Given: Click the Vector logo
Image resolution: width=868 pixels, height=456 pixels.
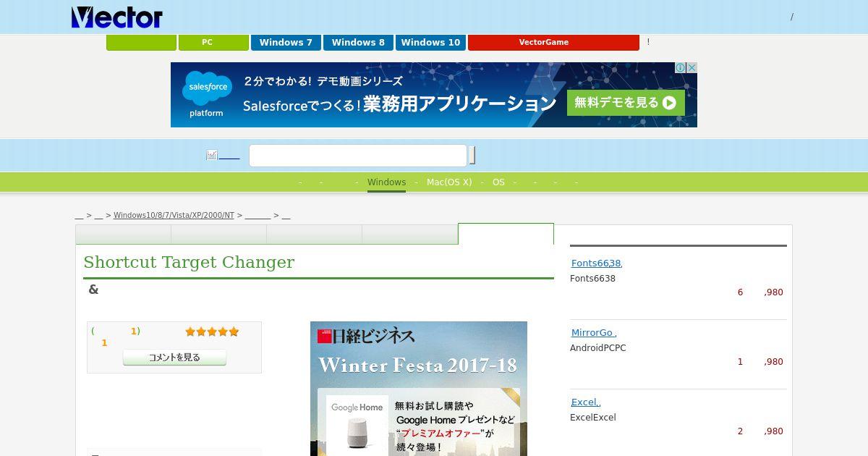Looking at the screenshot, I should click(x=116, y=17).
